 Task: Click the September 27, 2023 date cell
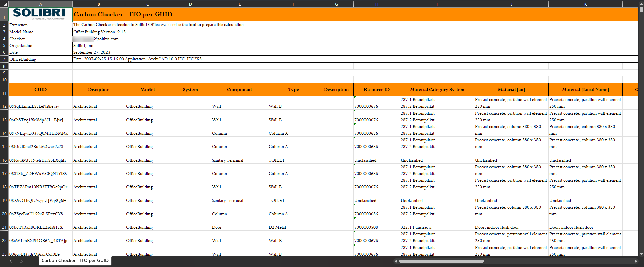355,52
